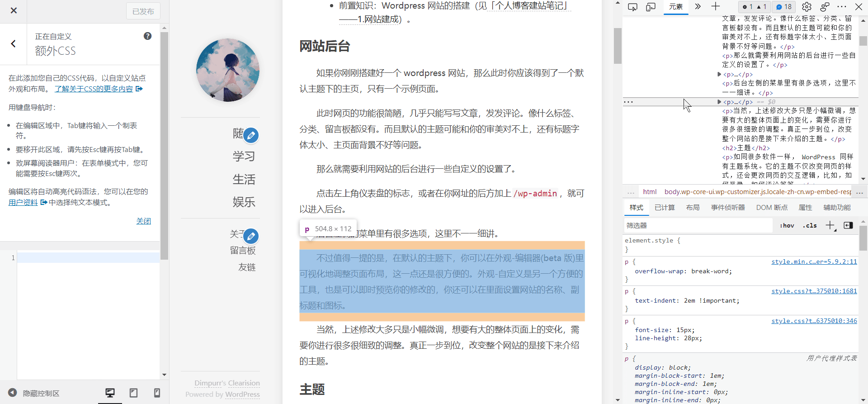The height and width of the screenshot is (404, 868).
Task: Close the customizer with the X icon
Action: (x=14, y=10)
